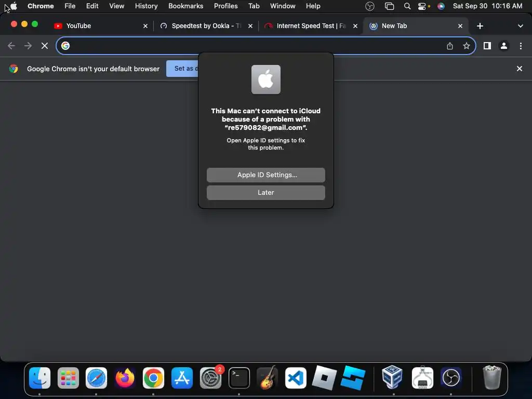Bookmark this tab with star icon
The image size is (532, 399).
pyautogui.click(x=467, y=46)
